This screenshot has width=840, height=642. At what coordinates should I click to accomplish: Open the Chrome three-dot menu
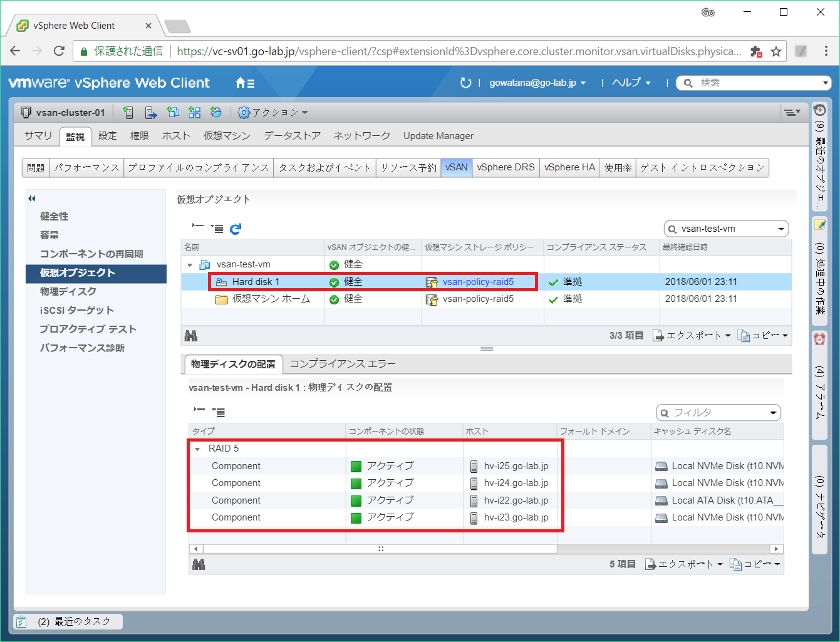pyautogui.click(x=826, y=51)
